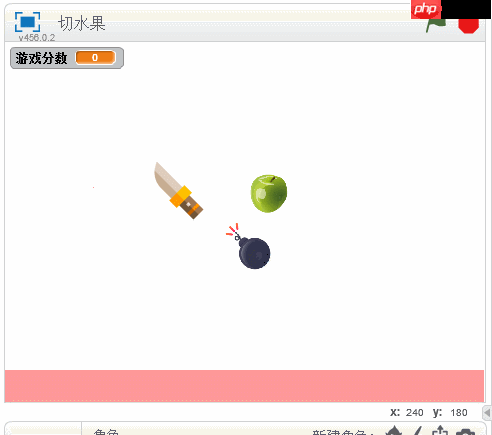Click the black bomb sprite
This screenshot has width=492, height=435.
[x=249, y=247]
